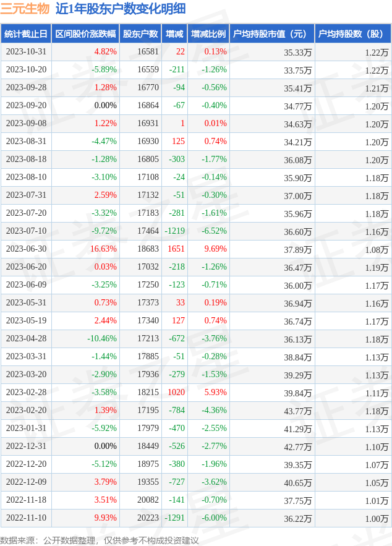The image size is (392, 546).
Task: Select the date cell 2023-01-31
Action: [26, 429]
